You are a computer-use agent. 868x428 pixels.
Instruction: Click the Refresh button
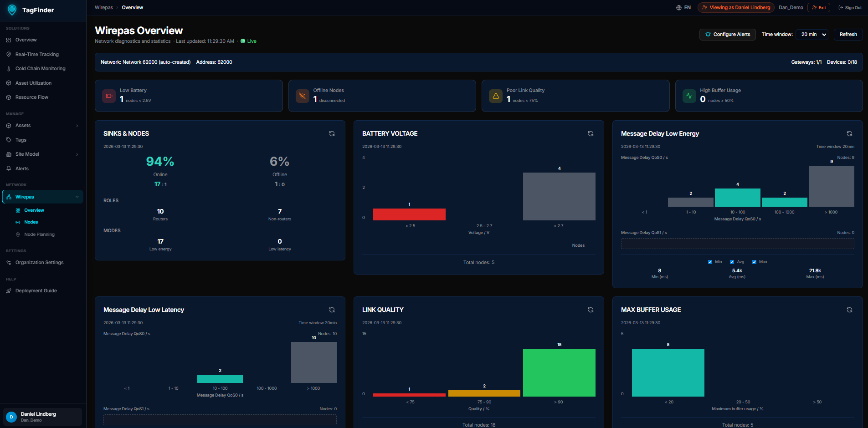click(x=848, y=35)
